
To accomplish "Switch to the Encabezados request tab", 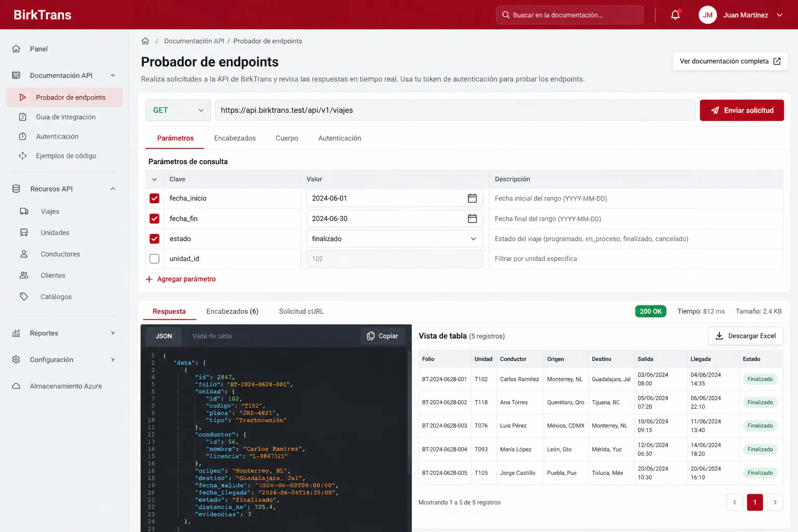I will [235, 138].
